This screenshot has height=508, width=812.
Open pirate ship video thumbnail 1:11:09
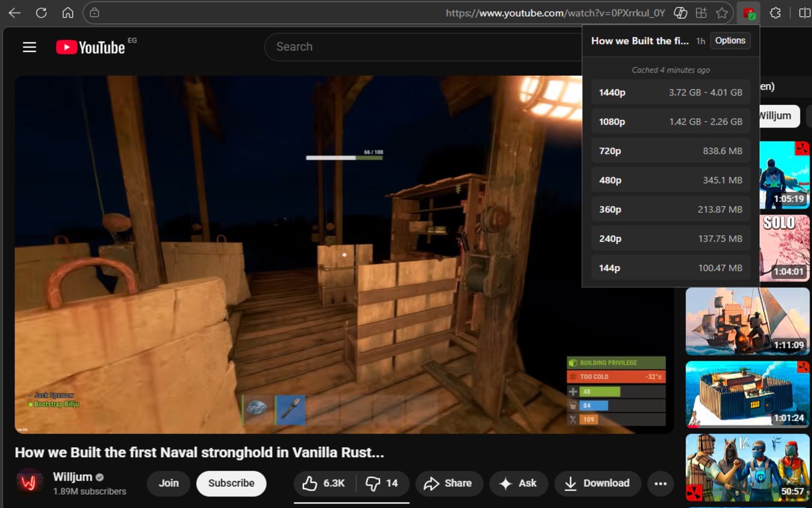click(748, 321)
